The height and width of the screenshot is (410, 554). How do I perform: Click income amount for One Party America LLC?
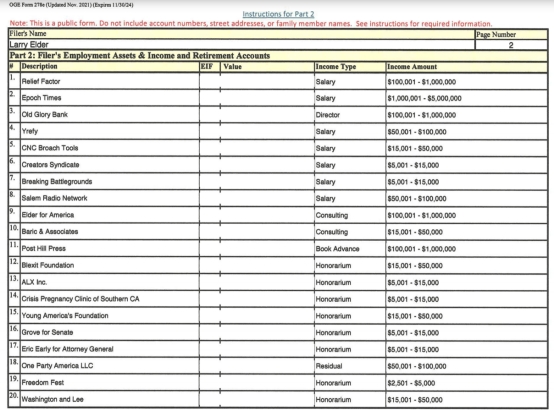coord(467,366)
